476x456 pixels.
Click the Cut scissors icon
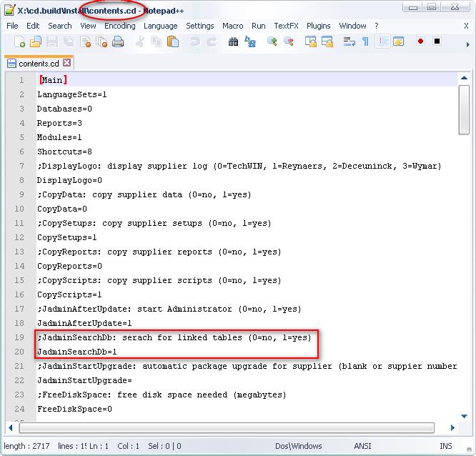(139, 41)
